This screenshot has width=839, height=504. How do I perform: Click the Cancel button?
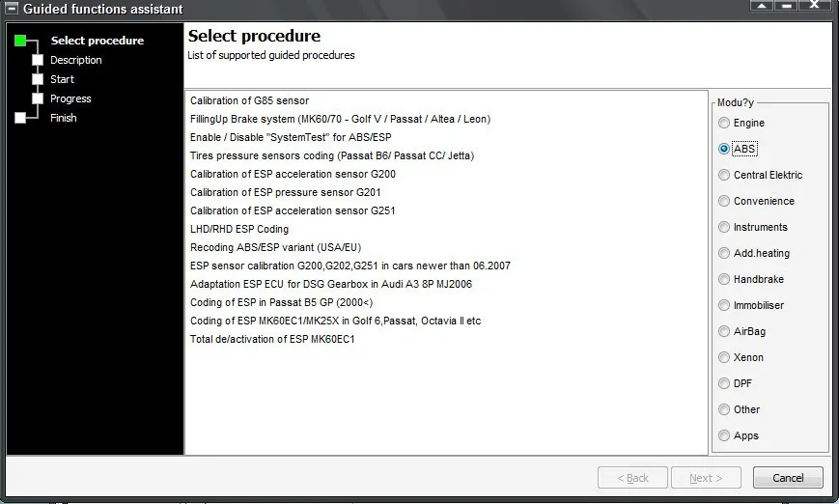[788, 478]
